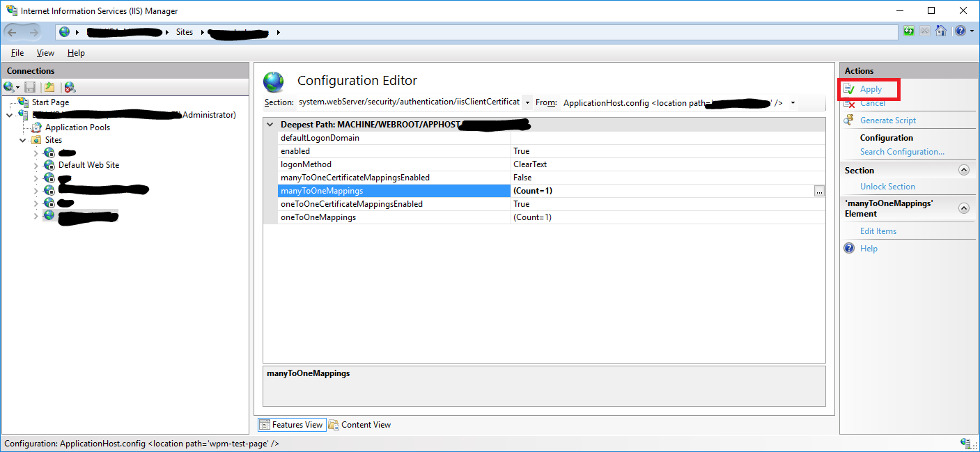Click the Home icon in address toolbar
This screenshot has height=452, width=980.
tap(940, 31)
